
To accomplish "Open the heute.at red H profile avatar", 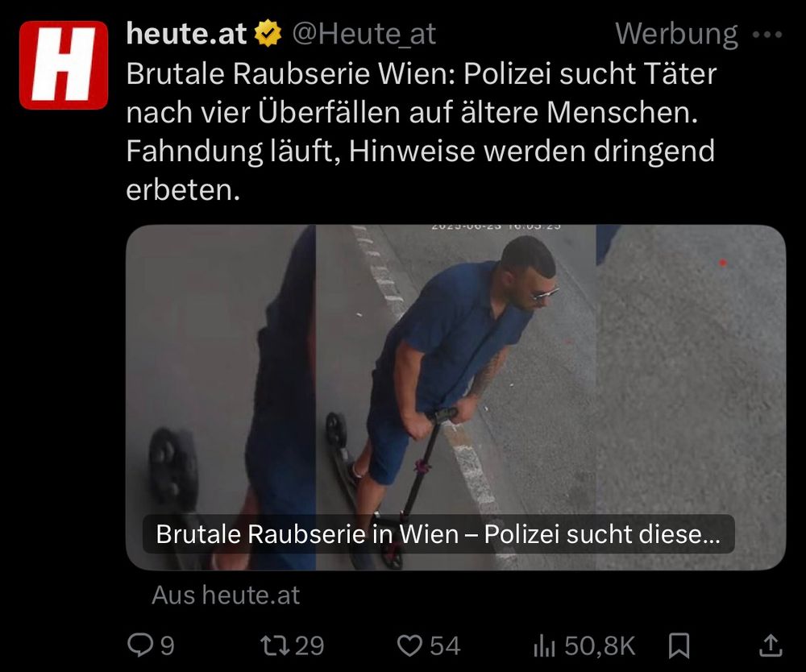I will 64,65.
